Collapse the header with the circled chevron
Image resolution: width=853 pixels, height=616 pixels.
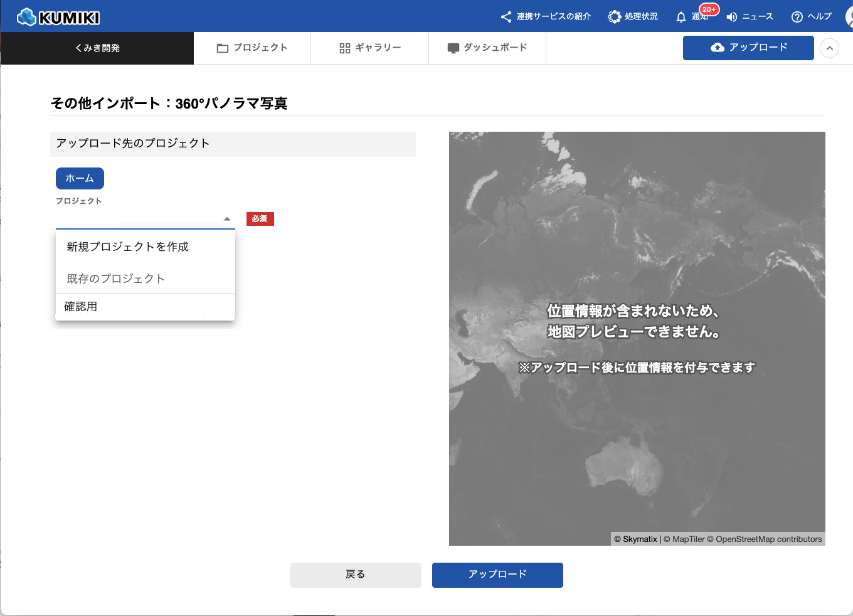pyautogui.click(x=829, y=48)
